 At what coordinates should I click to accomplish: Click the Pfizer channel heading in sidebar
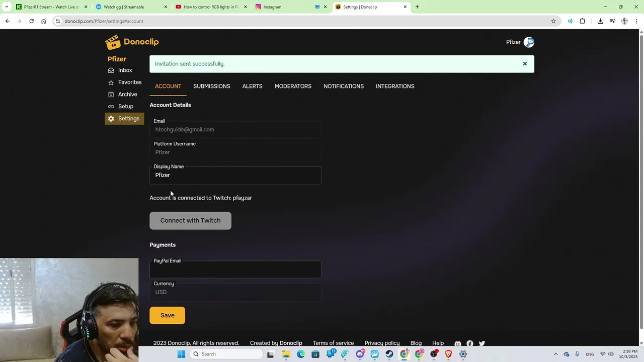[117, 59]
